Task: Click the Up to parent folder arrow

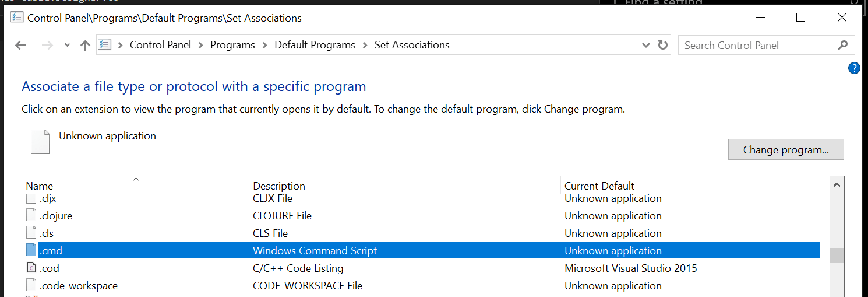Action: click(x=85, y=46)
